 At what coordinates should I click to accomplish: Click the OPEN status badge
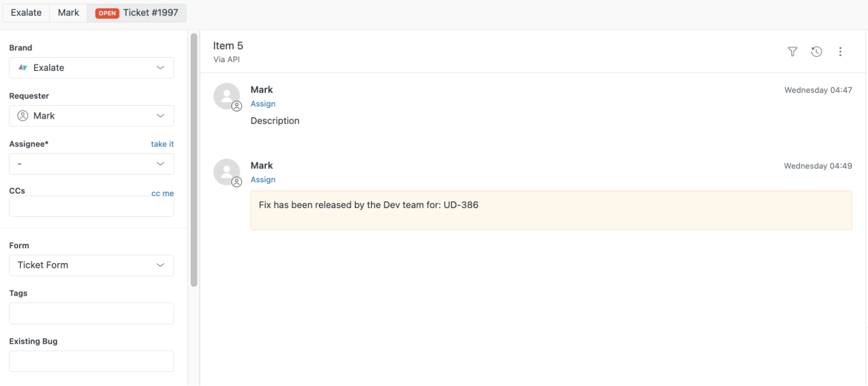[x=107, y=13]
